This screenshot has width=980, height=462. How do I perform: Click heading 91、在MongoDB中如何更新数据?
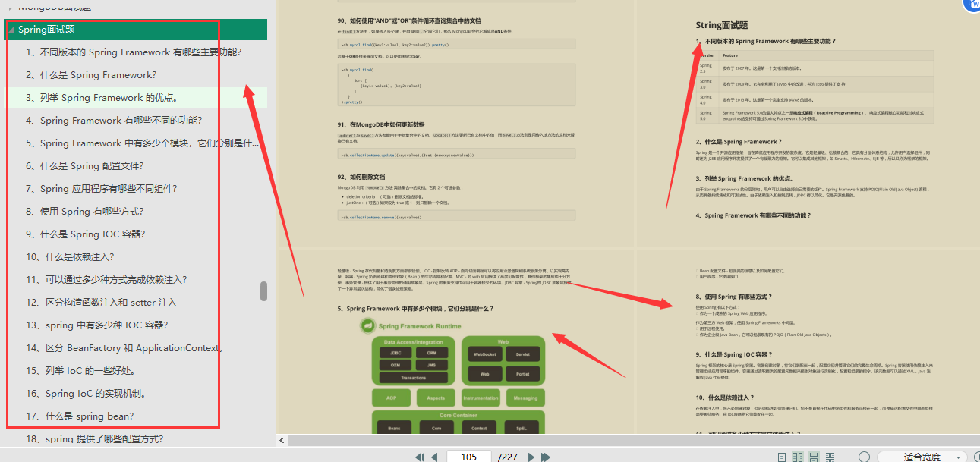[x=381, y=124]
